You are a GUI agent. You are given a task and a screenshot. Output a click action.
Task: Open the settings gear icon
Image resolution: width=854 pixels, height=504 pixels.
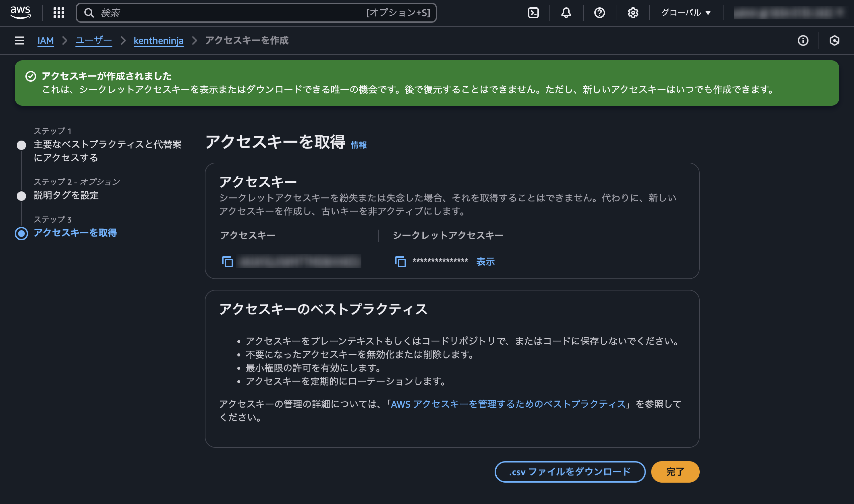pyautogui.click(x=632, y=13)
